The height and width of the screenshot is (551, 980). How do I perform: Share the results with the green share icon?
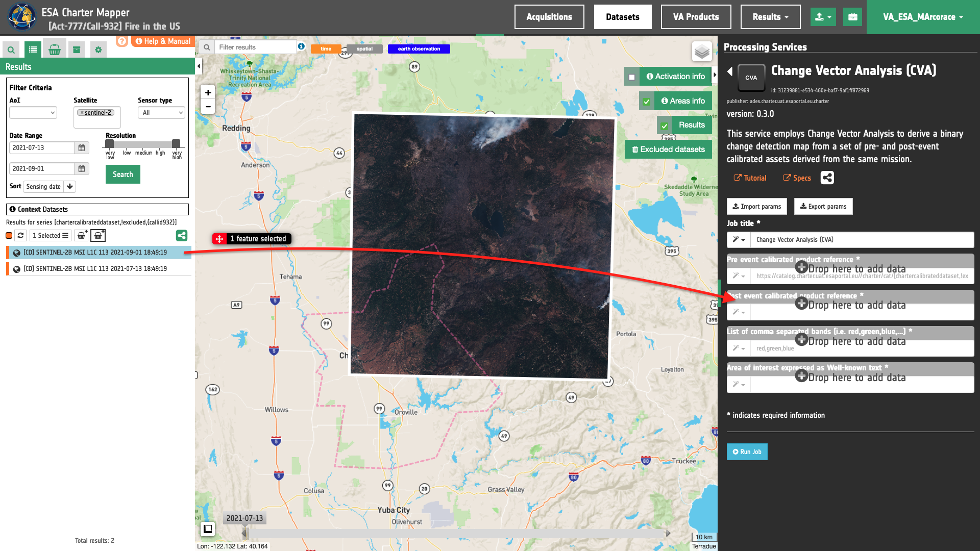(x=182, y=236)
